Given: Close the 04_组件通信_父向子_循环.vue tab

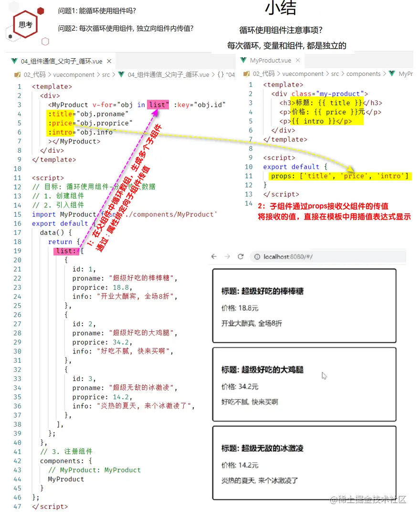Looking at the screenshot, I should [109, 61].
